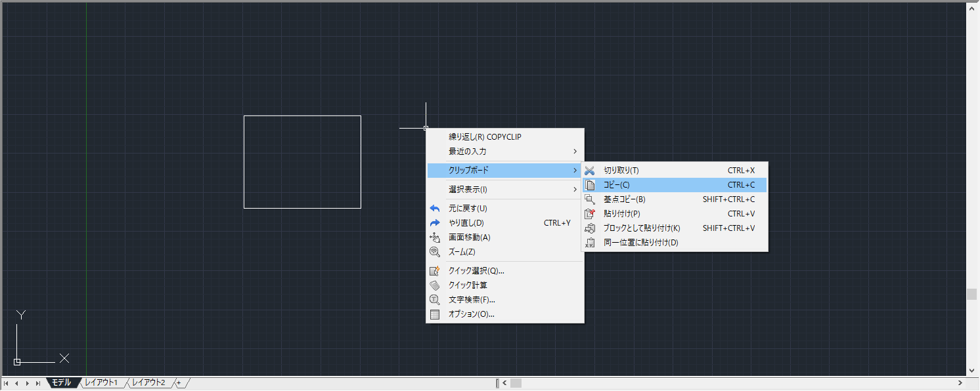Click the white rectangle's edge in drawing
Image resolution: width=980 pixels, height=391 pixels.
click(x=302, y=116)
